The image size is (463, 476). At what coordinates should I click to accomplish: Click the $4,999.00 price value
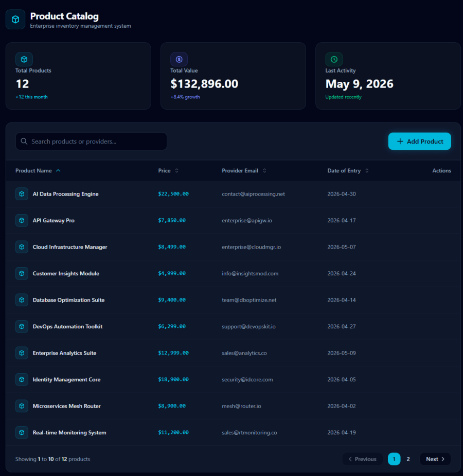[x=172, y=273]
